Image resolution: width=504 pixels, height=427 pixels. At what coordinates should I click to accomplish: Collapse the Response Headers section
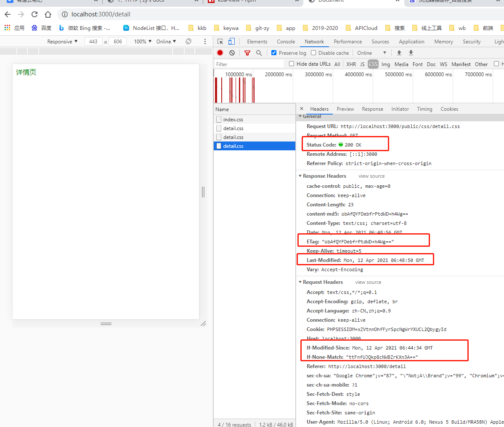[x=300, y=176]
